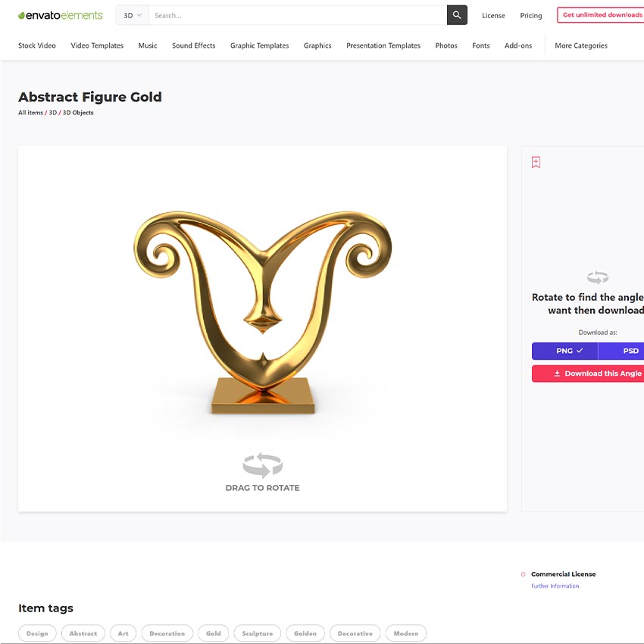This screenshot has width=644, height=644.
Task: Expand More Categories menu
Action: click(581, 45)
